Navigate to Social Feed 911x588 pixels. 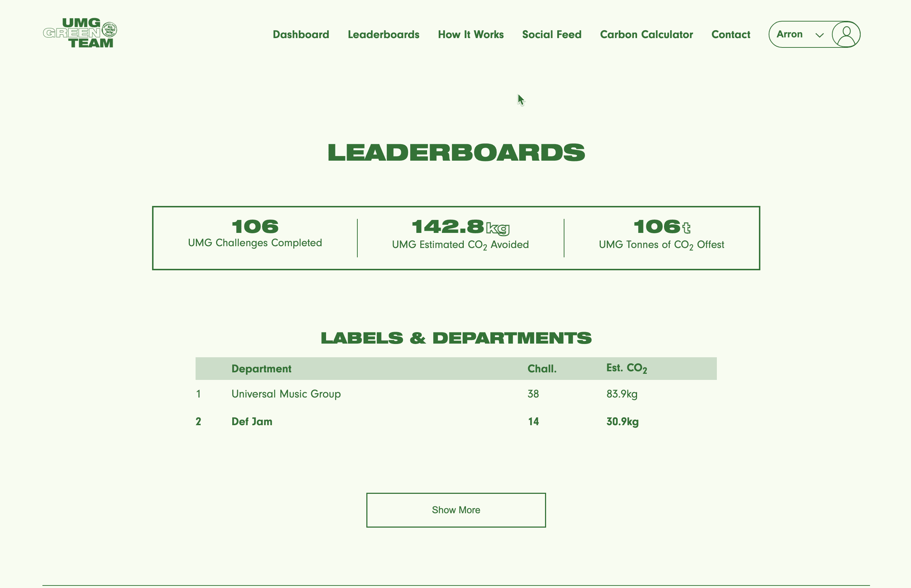[552, 35]
